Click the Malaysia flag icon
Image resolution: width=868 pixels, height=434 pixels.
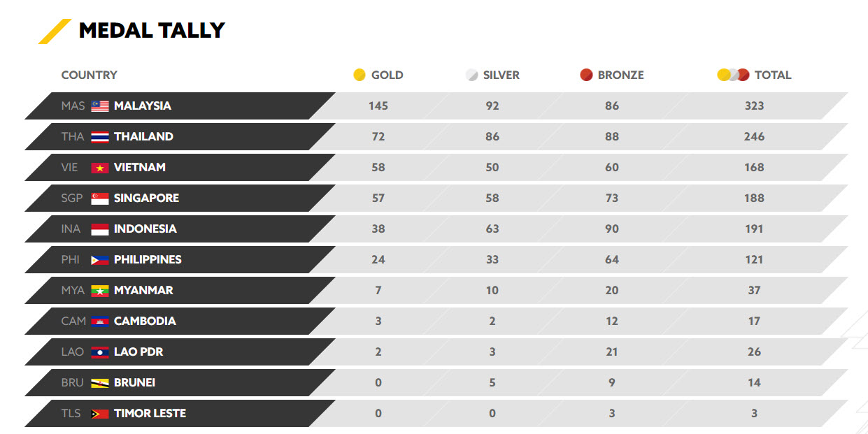click(100, 106)
